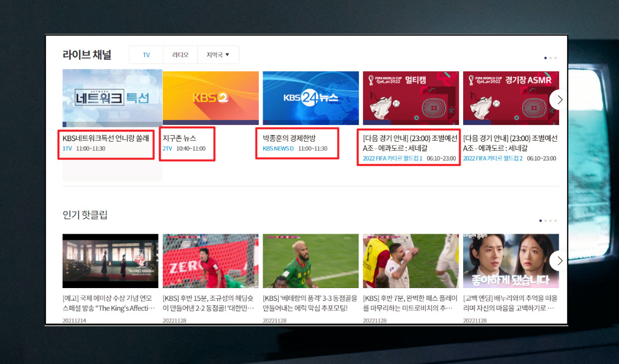Click the 박종훈의 경제한방 program title
Screen dimensions: 619x364
tap(289, 138)
